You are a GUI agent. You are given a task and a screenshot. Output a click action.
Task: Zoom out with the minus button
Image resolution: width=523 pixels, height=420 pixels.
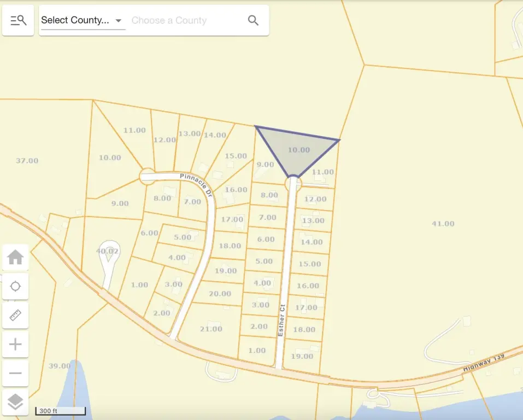[15, 373]
